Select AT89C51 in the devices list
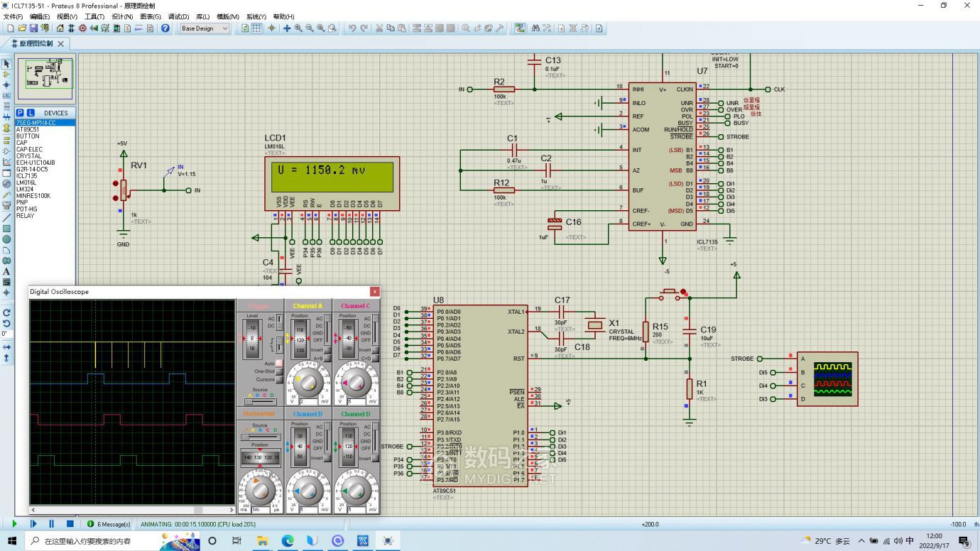The image size is (980, 551). pos(28,129)
